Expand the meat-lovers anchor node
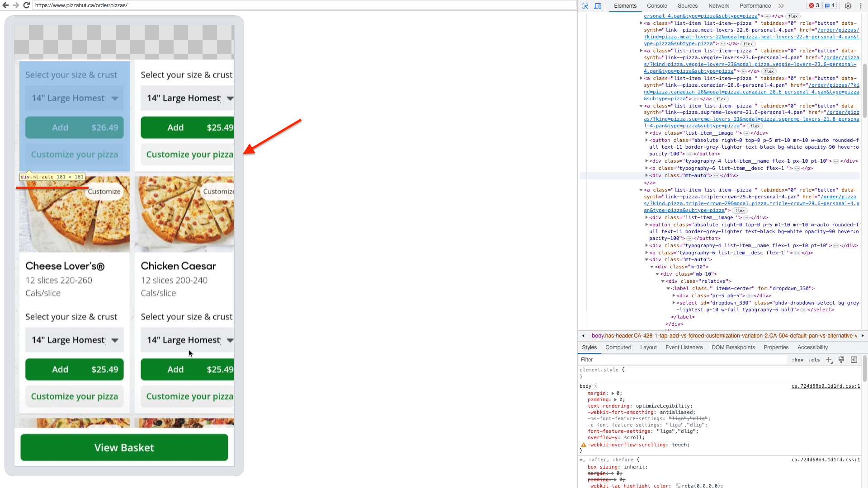The image size is (868, 488). coord(641,23)
